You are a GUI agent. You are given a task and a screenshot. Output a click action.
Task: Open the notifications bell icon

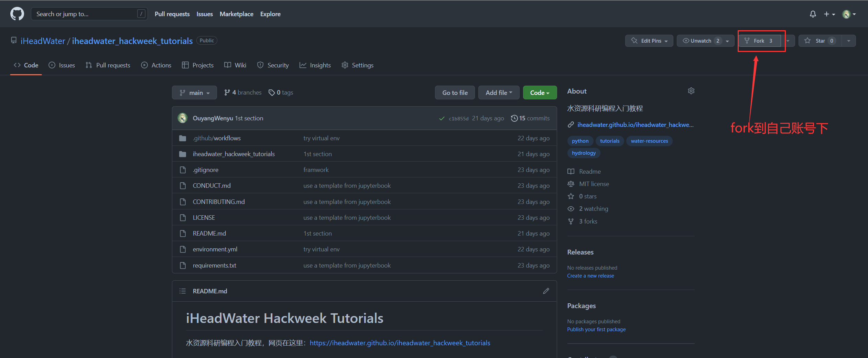tap(812, 14)
